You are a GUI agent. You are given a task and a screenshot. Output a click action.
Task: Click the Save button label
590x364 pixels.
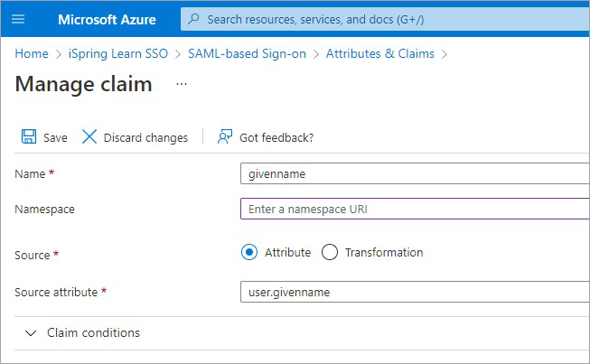[x=55, y=137]
